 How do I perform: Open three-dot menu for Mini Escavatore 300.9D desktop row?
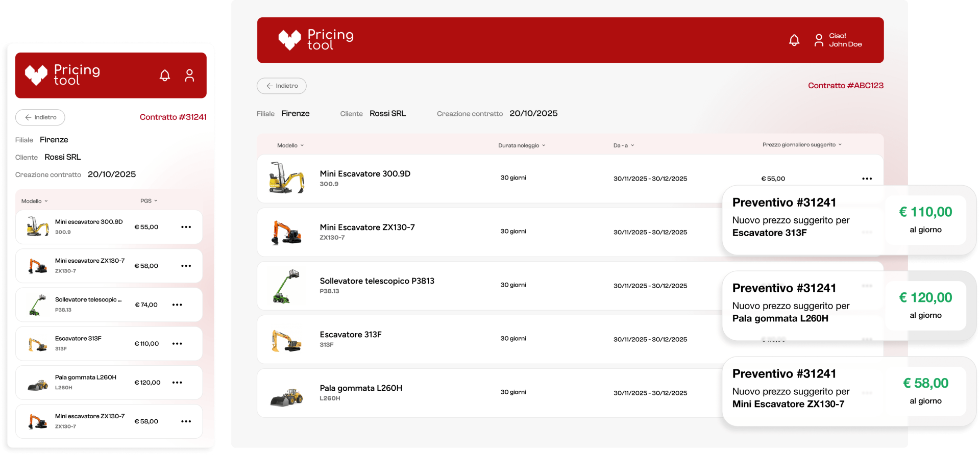[867, 179]
